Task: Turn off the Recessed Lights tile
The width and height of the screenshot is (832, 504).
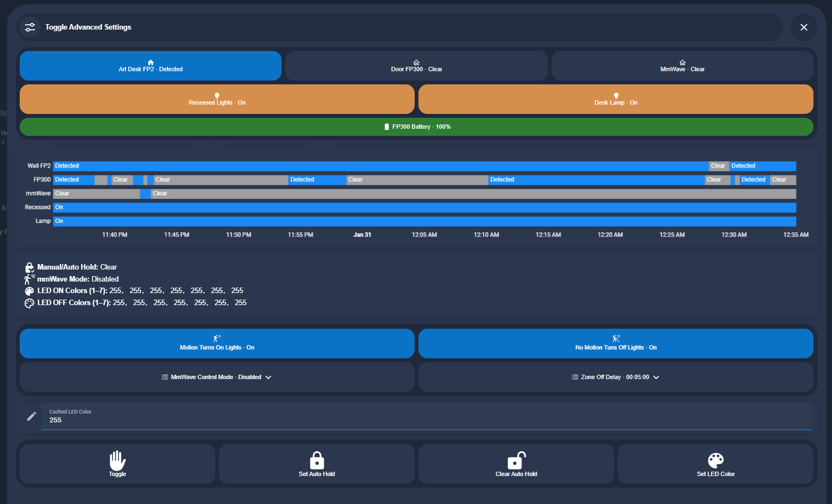Action: [x=217, y=99]
